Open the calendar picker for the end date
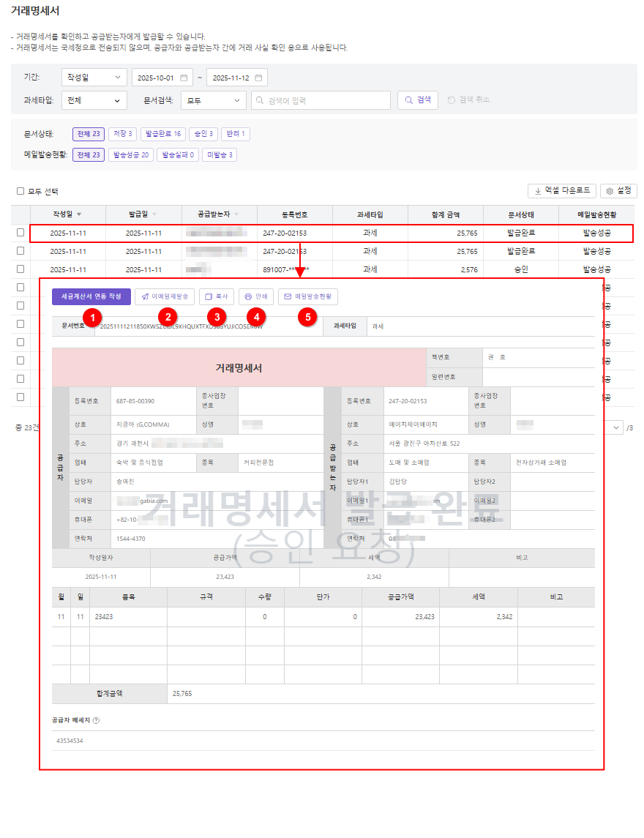644x838 pixels. [258, 76]
